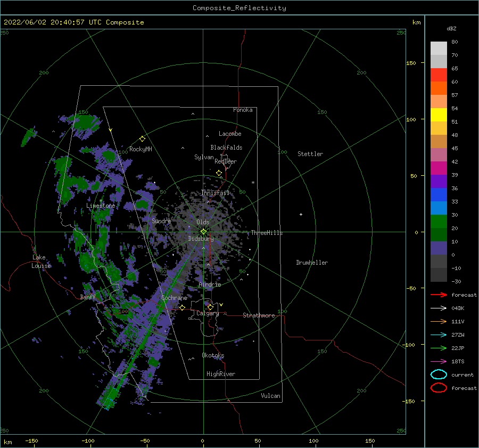Click the yellow diamond marker in Calgary

tap(210, 307)
